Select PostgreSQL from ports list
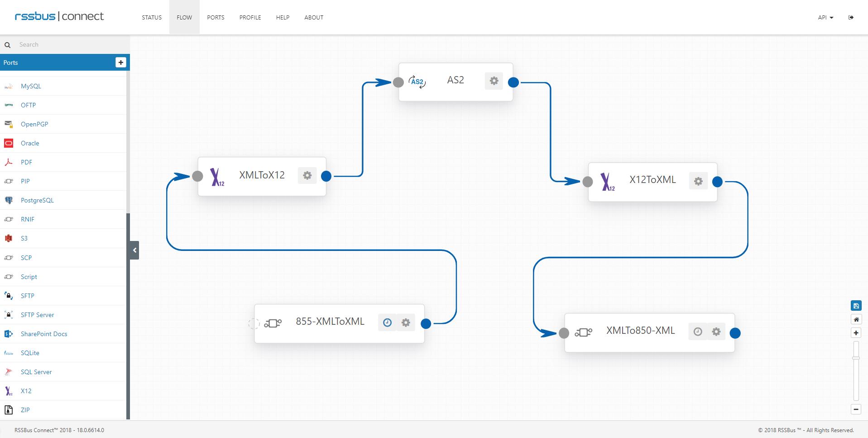 pos(37,200)
